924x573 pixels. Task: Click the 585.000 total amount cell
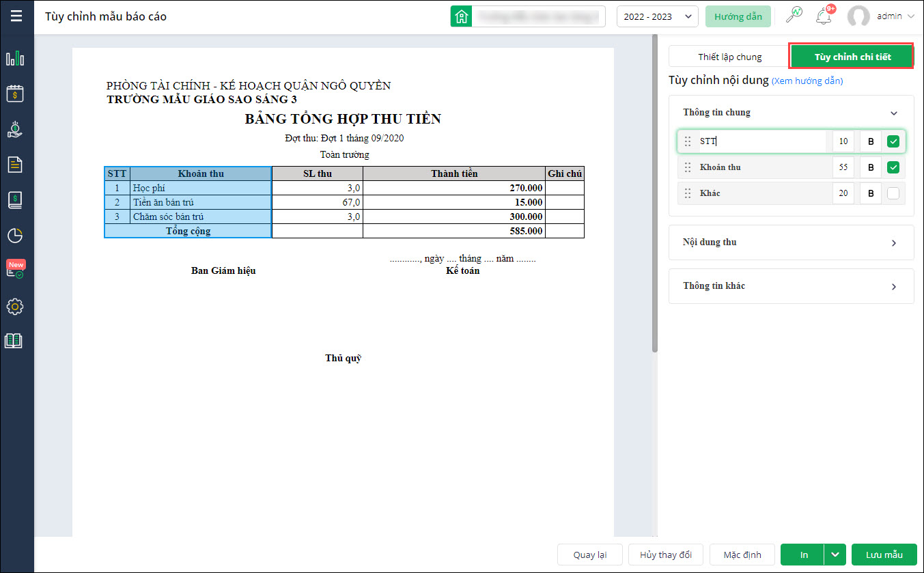(454, 231)
